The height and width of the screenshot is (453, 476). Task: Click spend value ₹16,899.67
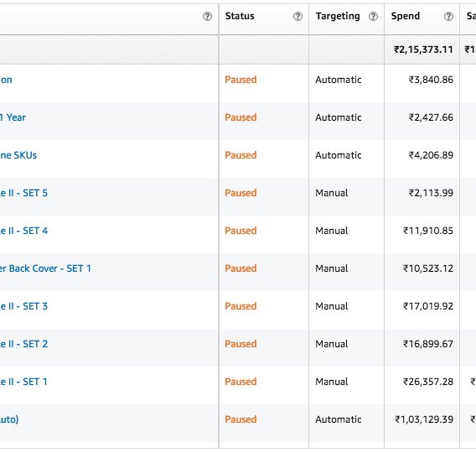pyautogui.click(x=428, y=344)
